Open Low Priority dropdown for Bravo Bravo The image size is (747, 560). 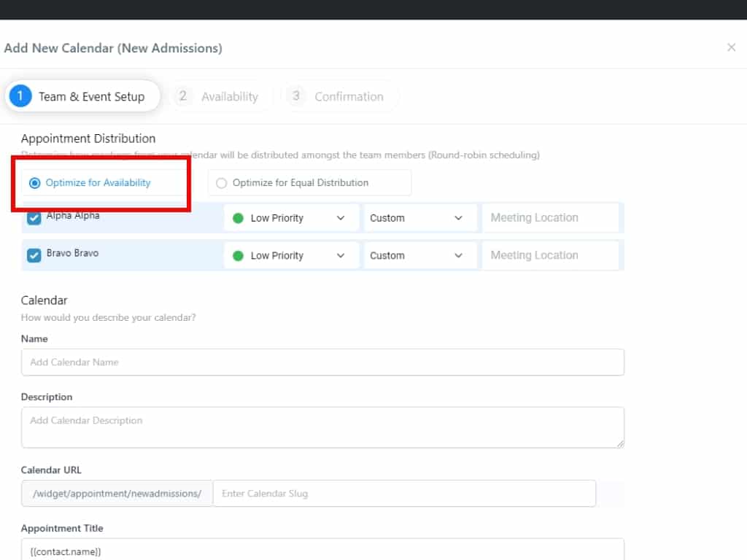coord(291,256)
